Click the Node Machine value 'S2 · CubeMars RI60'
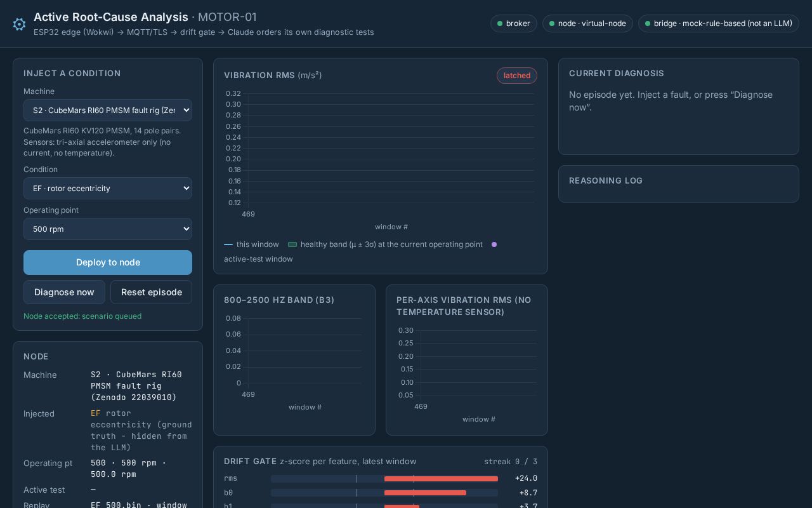 pos(136,386)
